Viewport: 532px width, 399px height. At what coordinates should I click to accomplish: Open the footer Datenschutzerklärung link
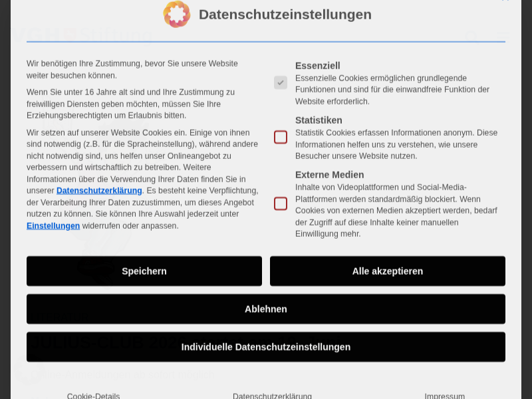(x=272, y=396)
